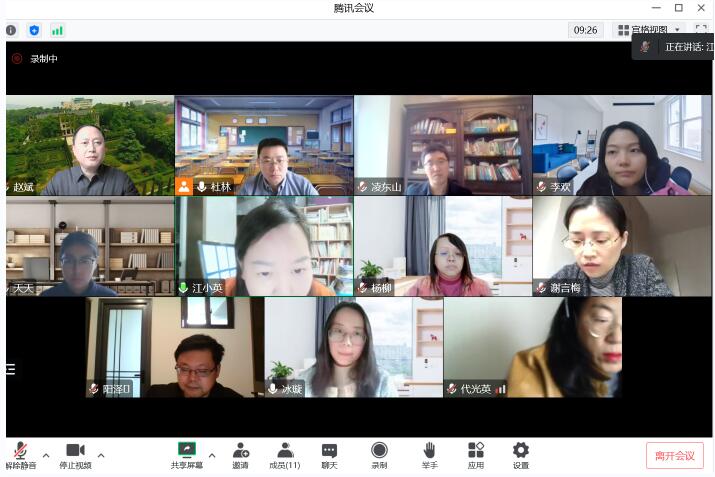Click the blue security shield icon
Image resolution: width=715 pixels, height=477 pixels.
point(34,30)
